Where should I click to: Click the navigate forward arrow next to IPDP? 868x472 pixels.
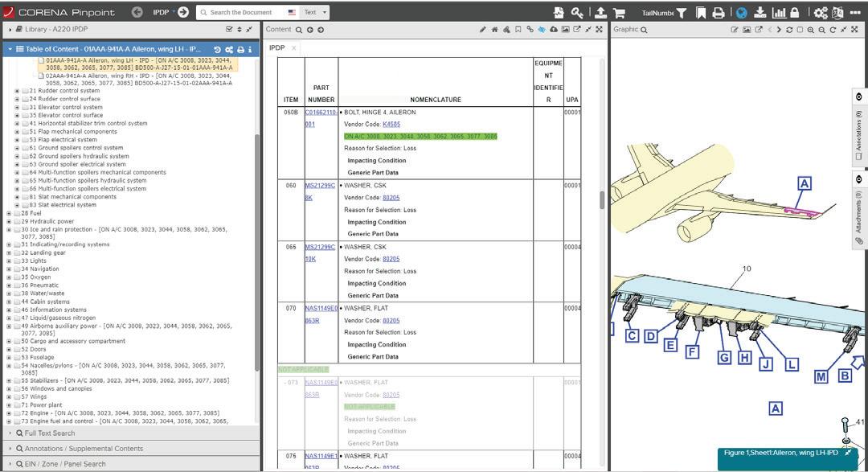pyautogui.click(x=183, y=11)
